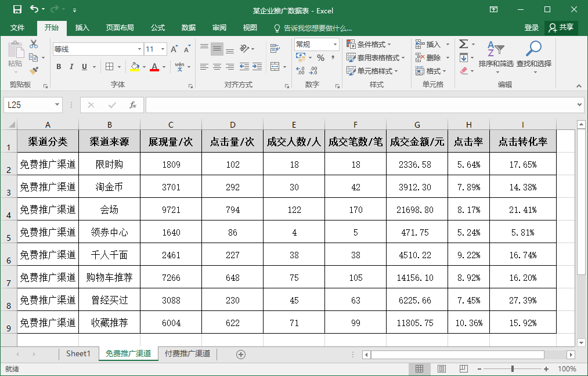Screen dimensions: 588x376
Task: Open the 数据 ribbon tab
Action: pos(189,28)
